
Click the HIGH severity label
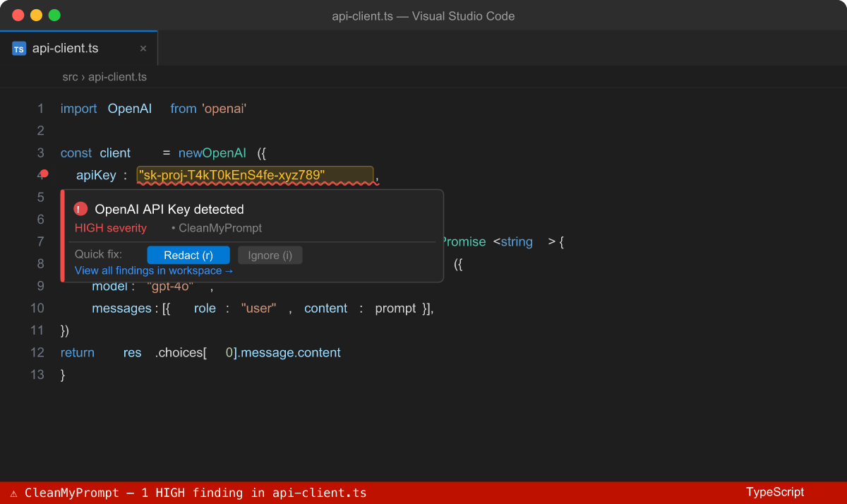point(111,228)
